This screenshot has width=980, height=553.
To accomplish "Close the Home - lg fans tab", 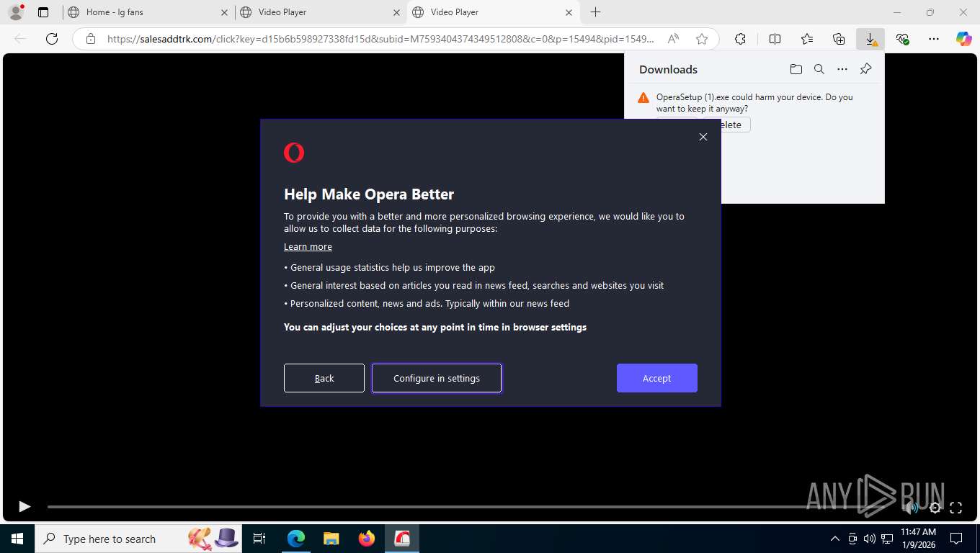I will click(224, 12).
